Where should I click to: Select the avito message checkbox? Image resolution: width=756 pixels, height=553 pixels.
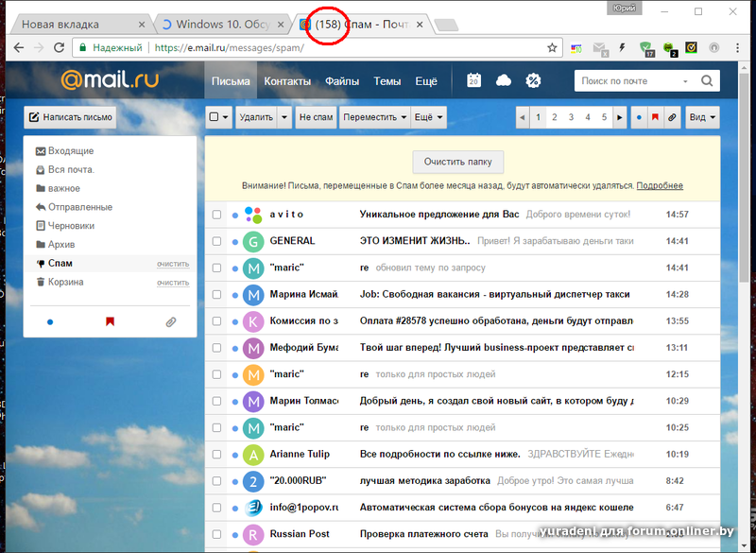[x=216, y=215]
